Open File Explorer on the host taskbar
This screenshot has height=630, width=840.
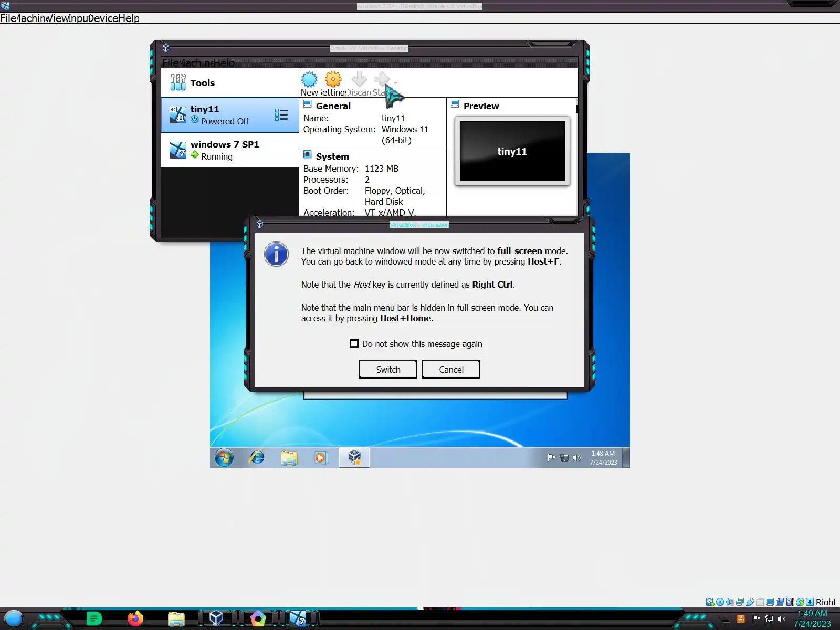tap(176, 619)
